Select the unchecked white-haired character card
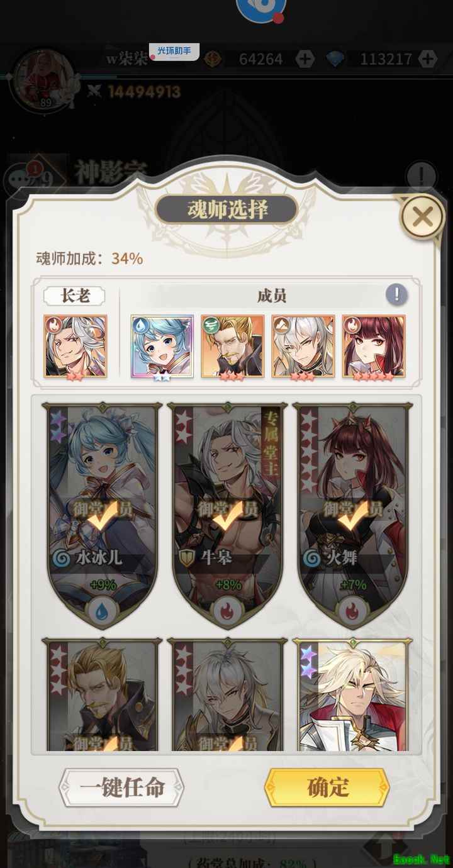This screenshot has height=868, width=453. (x=352, y=694)
